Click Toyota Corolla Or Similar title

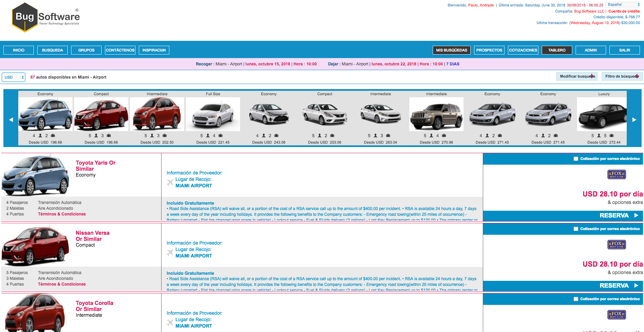(94, 306)
